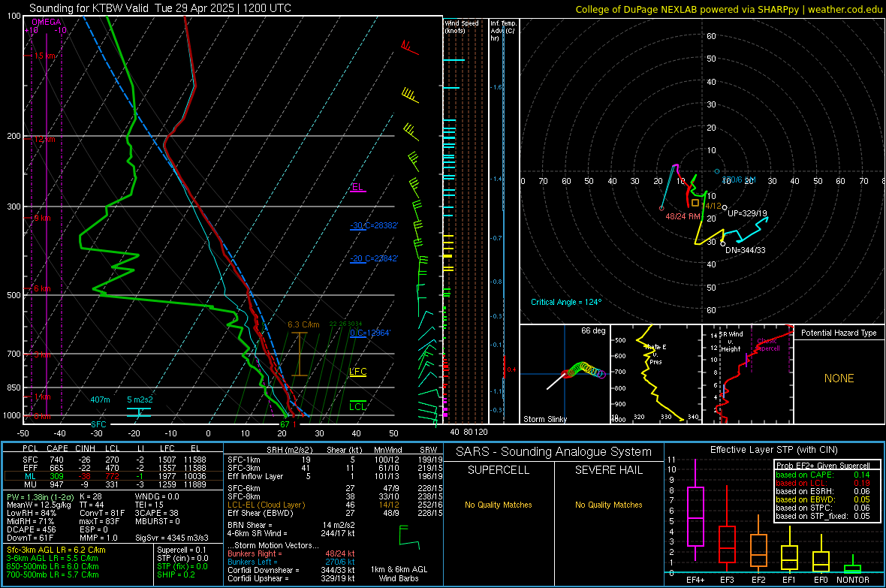The image size is (886, 588).
Task: Click the green LCL level marker
Action: click(x=357, y=406)
